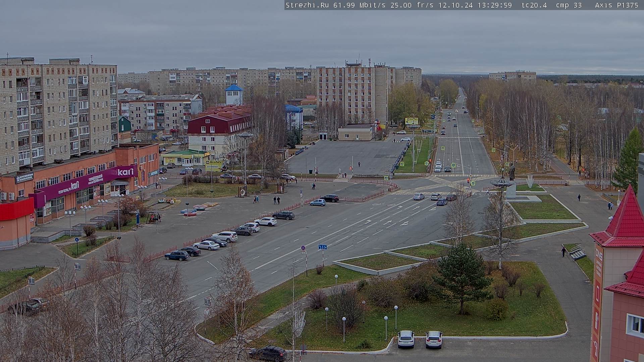Click the Strezhi.Ru text in the overlay
Image resolution: width=644 pixels, height=362 pixels.
coord(307,5)
